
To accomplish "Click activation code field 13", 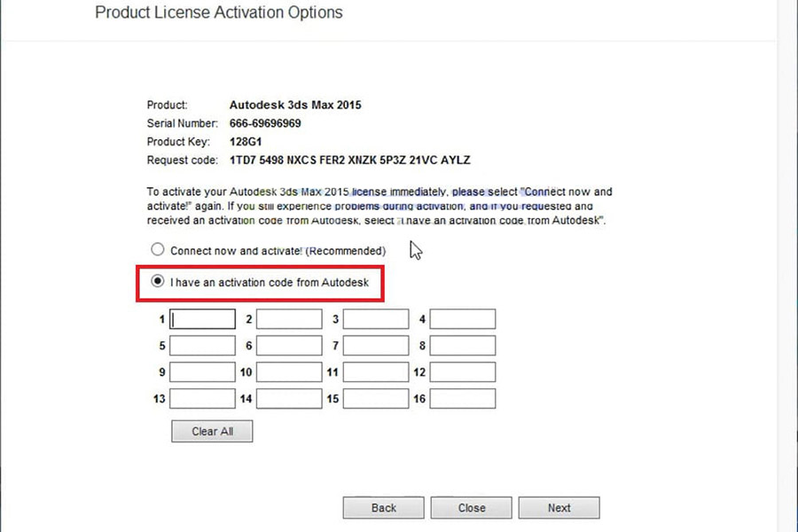I will (203, 399).
